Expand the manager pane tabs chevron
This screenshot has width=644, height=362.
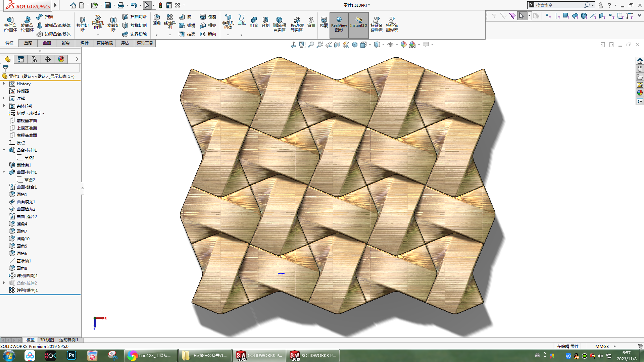click(x=77, y=59)
